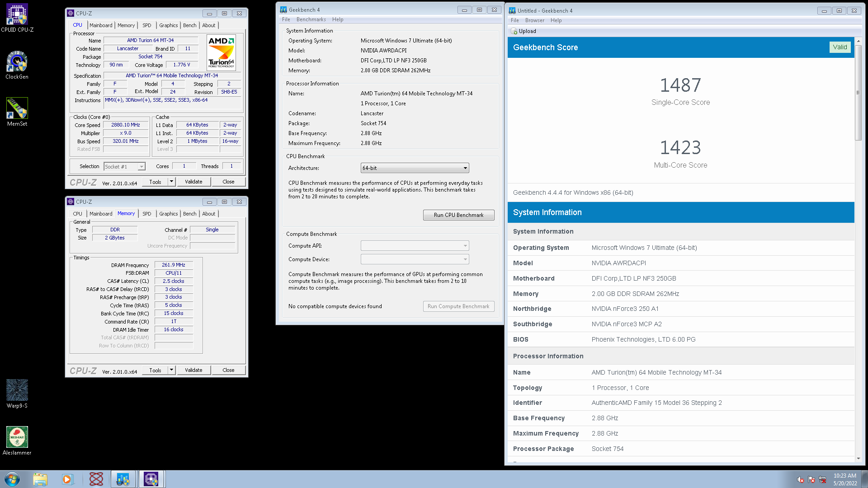The width and height of the screenshot is (868, 488).
Task: Click the Motherboard row DFI Corp,LTD LP NF3 250GB
Action: (681, 278)
